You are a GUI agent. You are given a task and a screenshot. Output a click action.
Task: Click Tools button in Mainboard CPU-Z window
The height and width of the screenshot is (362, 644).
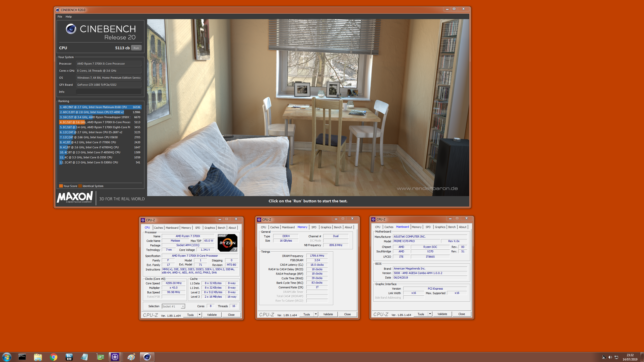coord(421,314)
